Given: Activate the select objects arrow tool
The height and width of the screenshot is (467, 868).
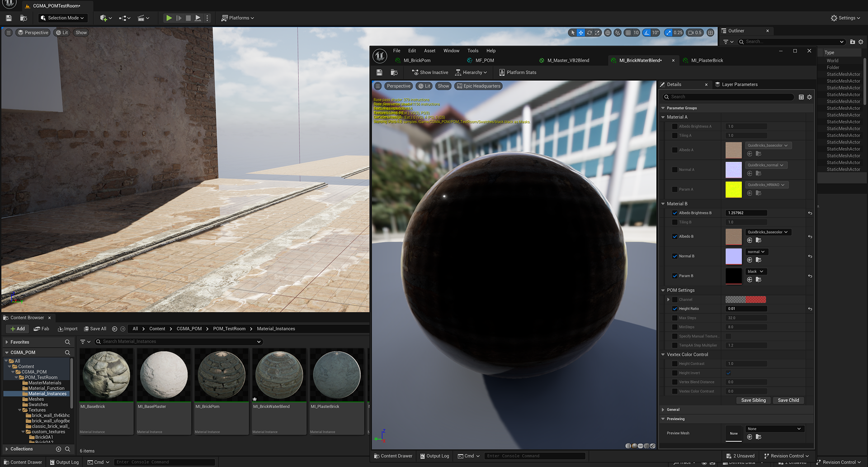Looking at the screenshot, I should (573, 33).
